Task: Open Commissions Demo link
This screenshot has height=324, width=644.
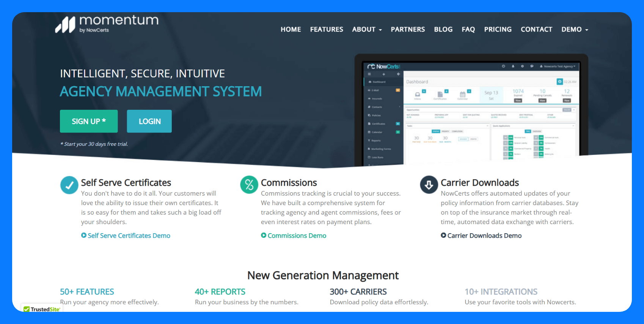Action: [x=297, y=235]
